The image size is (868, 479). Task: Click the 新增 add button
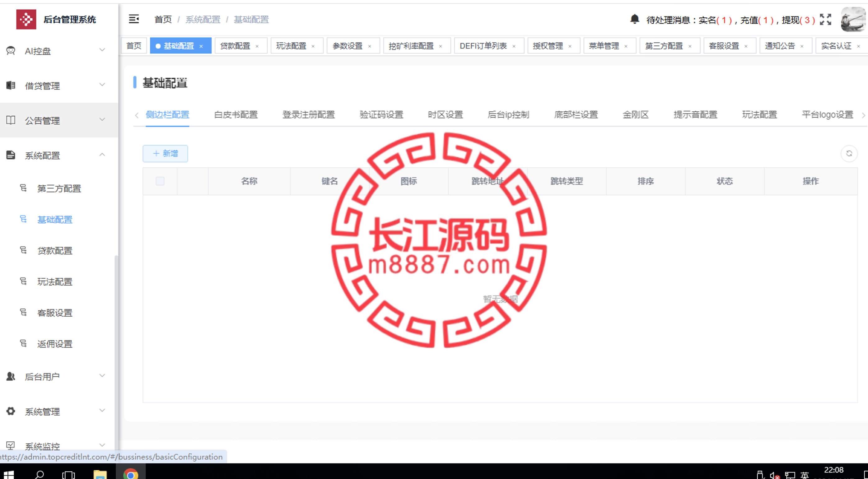point(165,154)
